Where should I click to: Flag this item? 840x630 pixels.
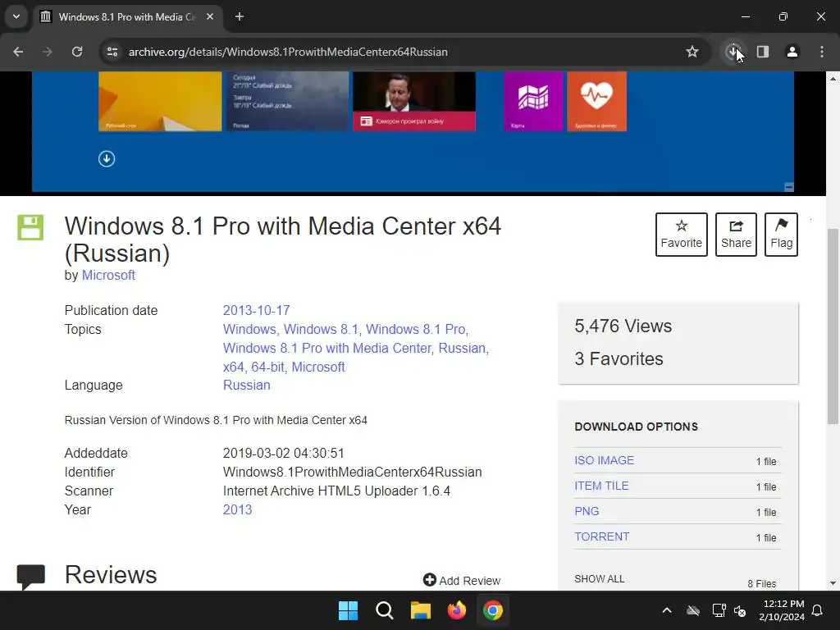pyautogui.click(x=781, y=235)
